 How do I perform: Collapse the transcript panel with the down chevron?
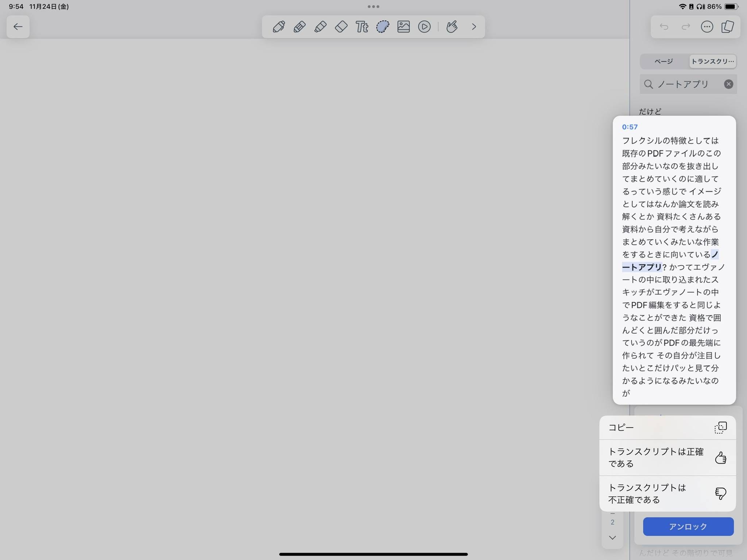point(612,537)
